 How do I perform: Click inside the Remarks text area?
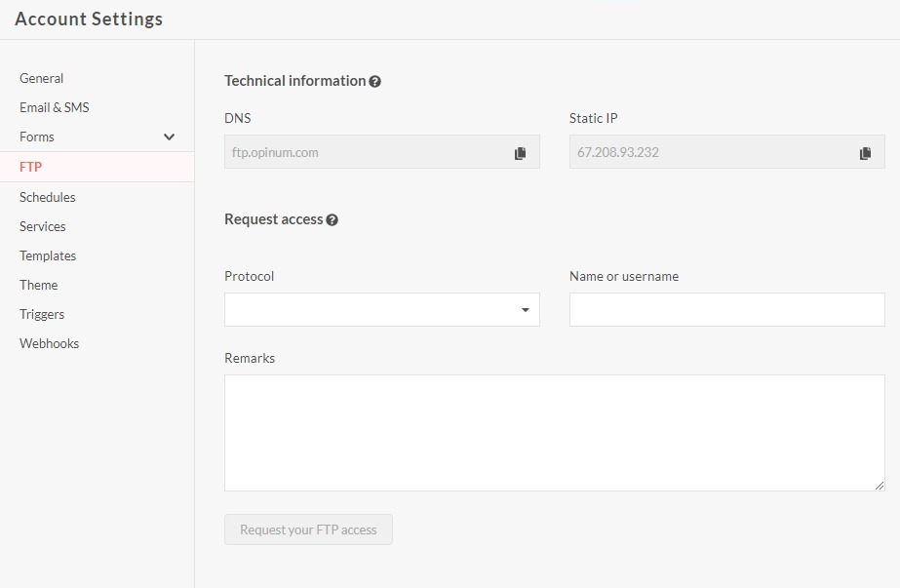pos(554,432)
